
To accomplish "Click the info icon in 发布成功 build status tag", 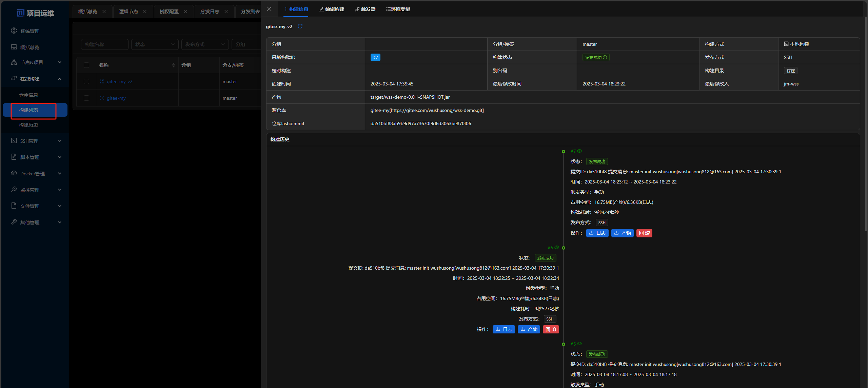I will click(605, 58).
